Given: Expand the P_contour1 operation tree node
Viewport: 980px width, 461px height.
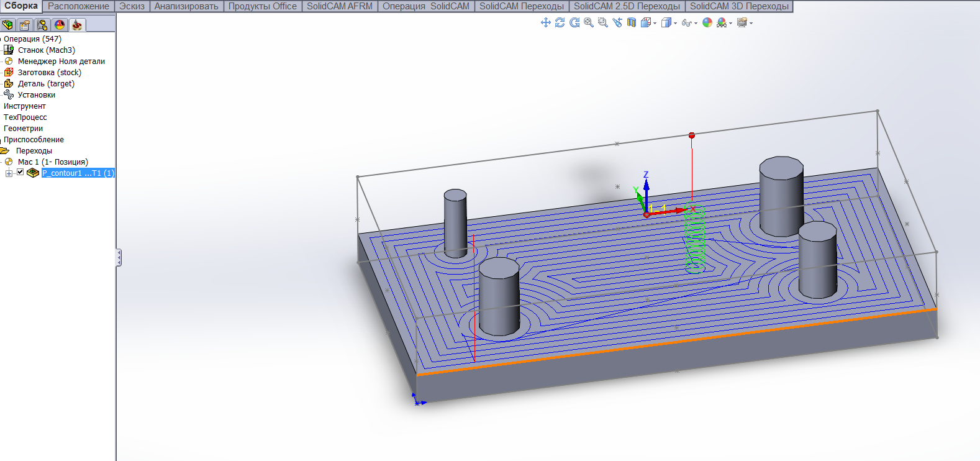Looking at the screenshot, I should point(9,173).
